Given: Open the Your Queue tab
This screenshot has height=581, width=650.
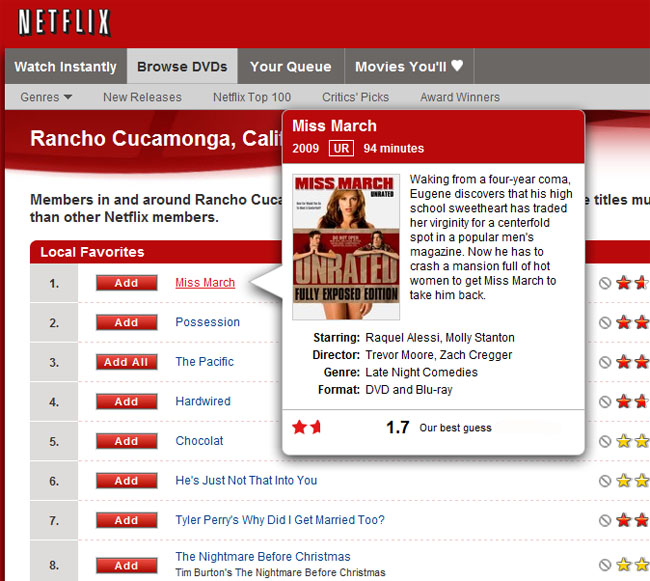Looking at the screenshot, I should coord(291,66).
